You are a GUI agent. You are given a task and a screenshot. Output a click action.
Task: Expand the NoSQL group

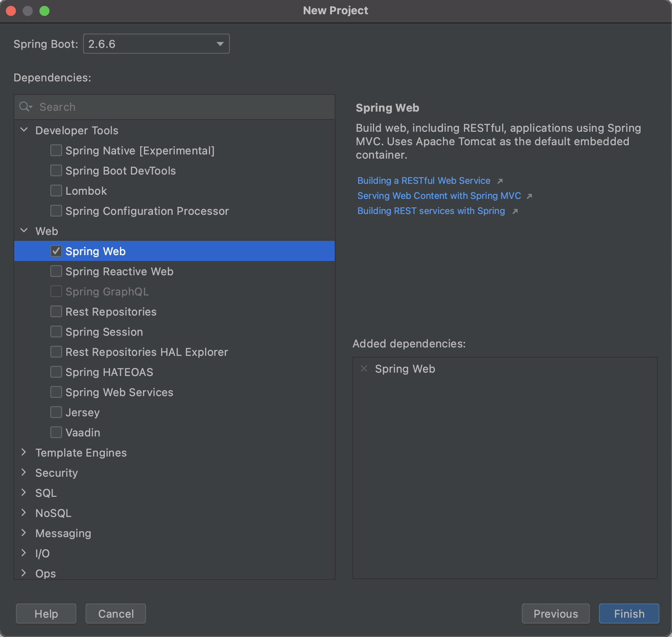pos(24,513)
